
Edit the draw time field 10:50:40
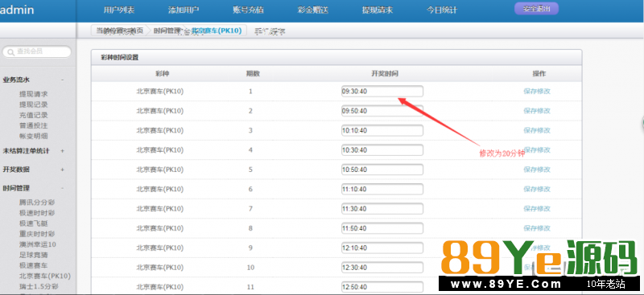382,170
